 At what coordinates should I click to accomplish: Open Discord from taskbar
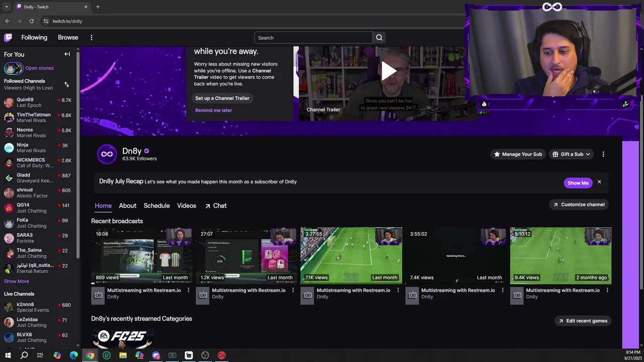click(x=156, y=355)
